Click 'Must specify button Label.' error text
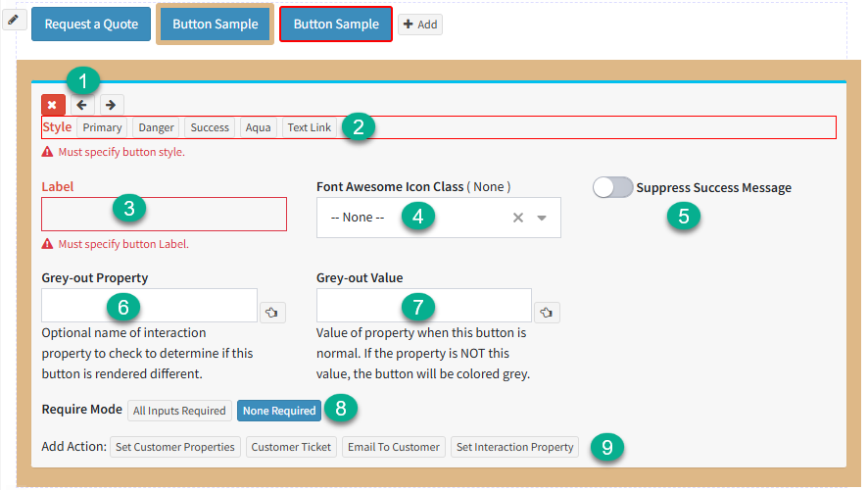The height and width of the screenshot is (490, 868). click(123, 244)
